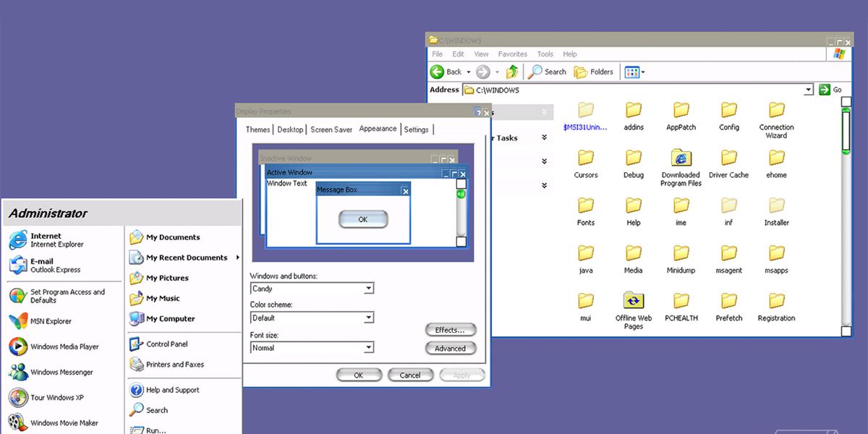Collapse the Tasks pane chevron

click(544, 137)
